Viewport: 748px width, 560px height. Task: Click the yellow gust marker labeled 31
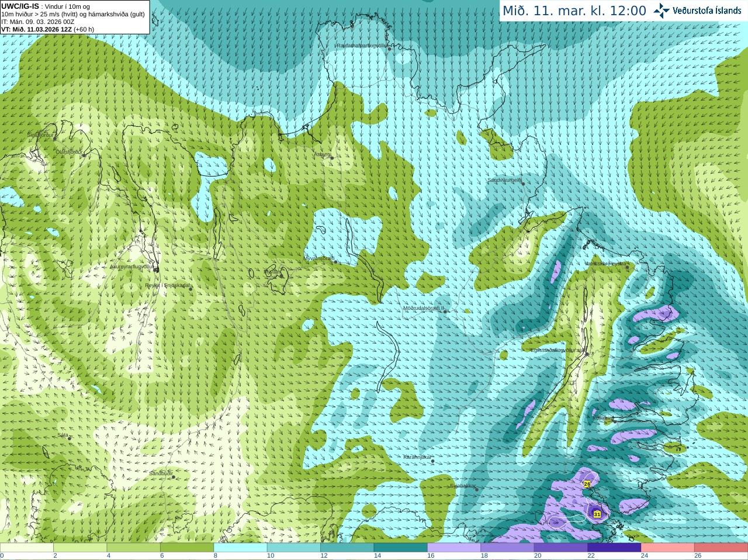pyautogui.click(x=597, y=514)
